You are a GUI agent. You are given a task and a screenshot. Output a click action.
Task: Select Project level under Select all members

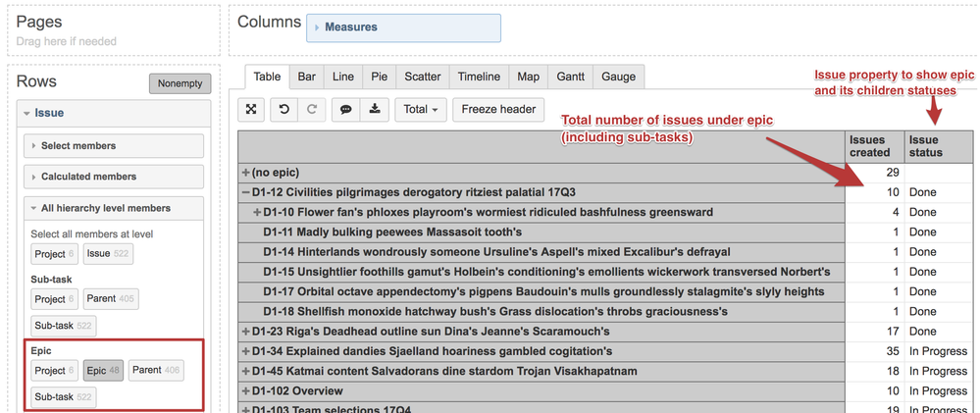tap(54, 254)
